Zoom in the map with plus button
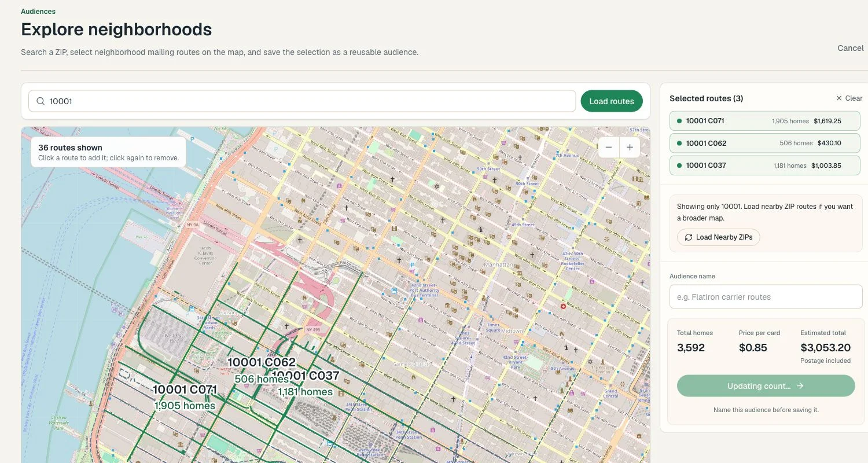 [x=630, y=147]
